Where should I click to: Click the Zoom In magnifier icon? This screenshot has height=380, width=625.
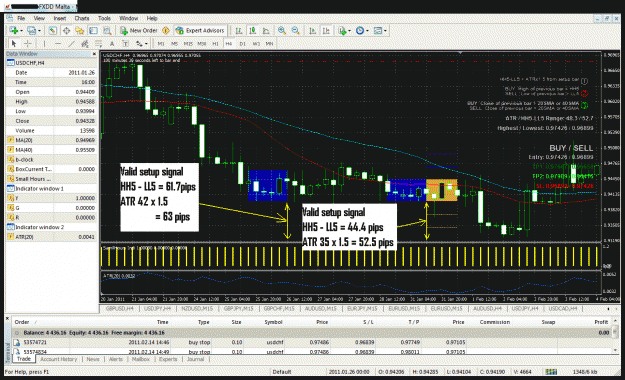[282, 30]
